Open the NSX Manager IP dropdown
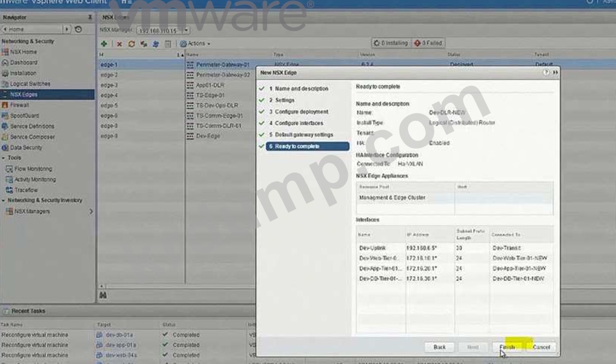 [186, 31]
